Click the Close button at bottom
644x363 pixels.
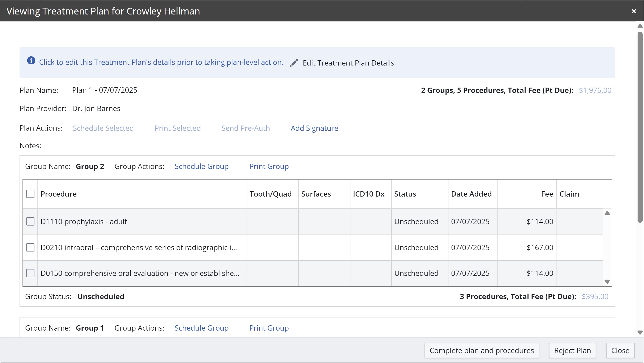[x=620, y=351]
